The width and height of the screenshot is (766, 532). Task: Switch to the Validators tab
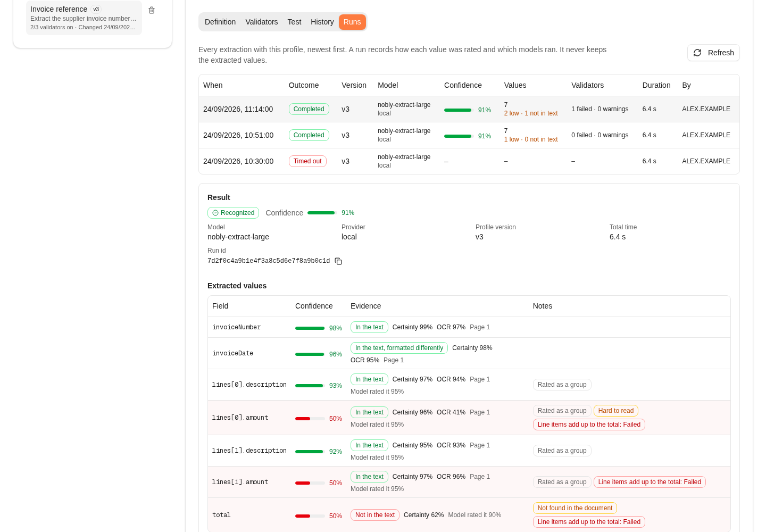262,22
